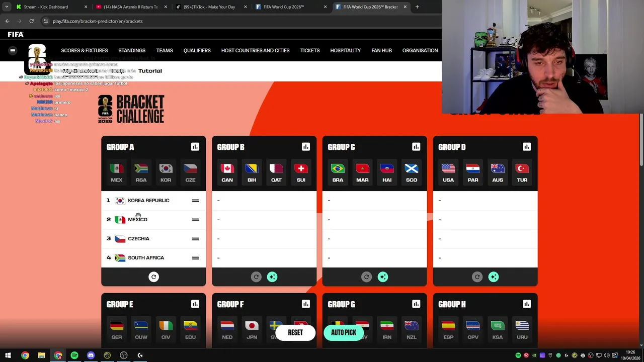The width and height of the screenshot is (644, 362).
Task: Grab the South Africa row reorder handle
Action: [x=195, y=258]
